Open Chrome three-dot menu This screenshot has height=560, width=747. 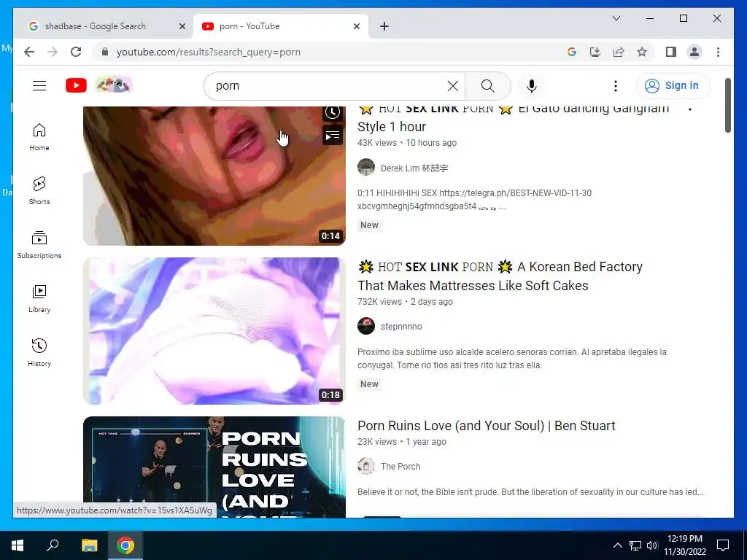pos(718,52)
